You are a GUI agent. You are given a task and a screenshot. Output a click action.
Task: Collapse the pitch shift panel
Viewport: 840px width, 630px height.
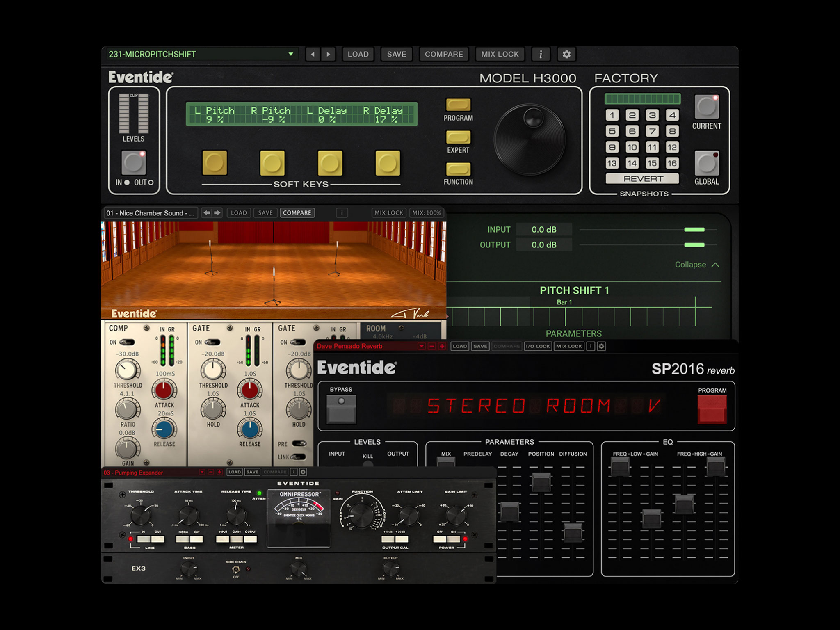click(697, 265)
